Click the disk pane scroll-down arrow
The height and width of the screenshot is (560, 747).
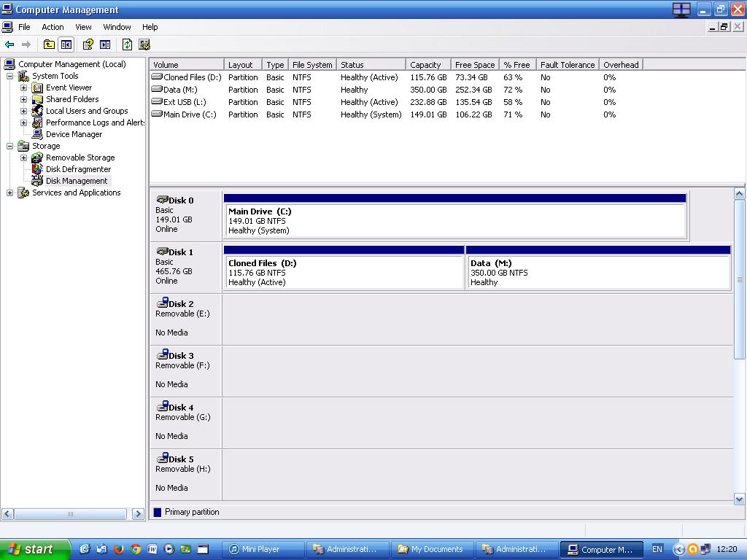pyautogui.click(x=740, y=499)
